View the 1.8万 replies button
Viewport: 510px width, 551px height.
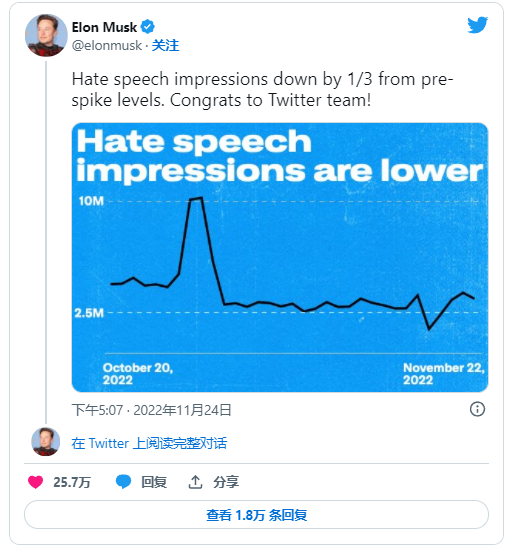tap(256, 515)
